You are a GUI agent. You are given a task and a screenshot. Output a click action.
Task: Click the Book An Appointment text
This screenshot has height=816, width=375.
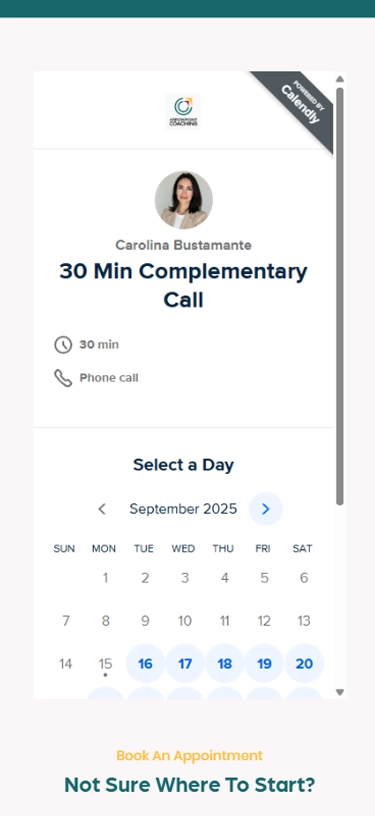click(189, 756)
